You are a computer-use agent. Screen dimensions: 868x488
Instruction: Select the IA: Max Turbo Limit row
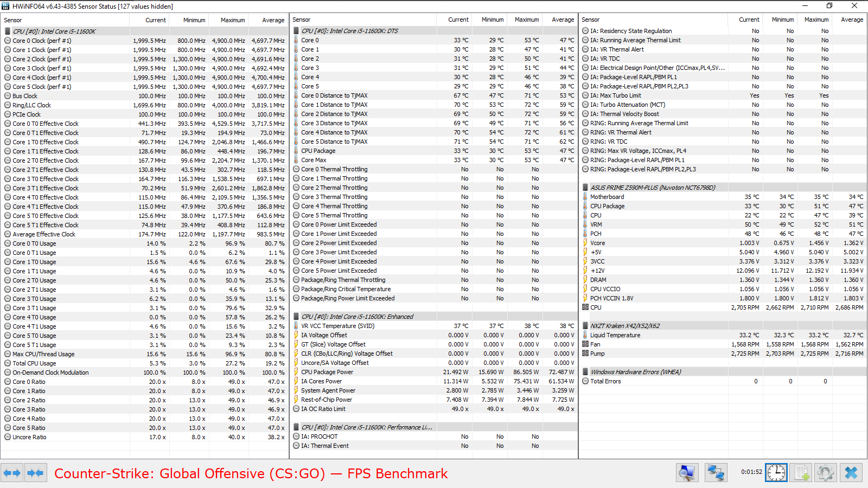coord(723,95)
